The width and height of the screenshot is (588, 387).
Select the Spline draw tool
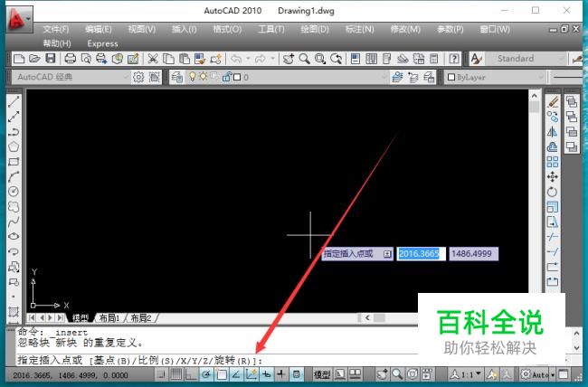[x=14, y=222]
